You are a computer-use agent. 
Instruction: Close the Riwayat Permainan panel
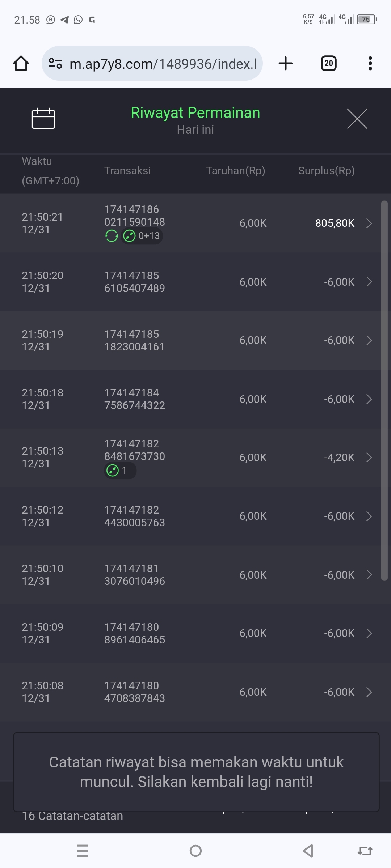tap(357, 119)
